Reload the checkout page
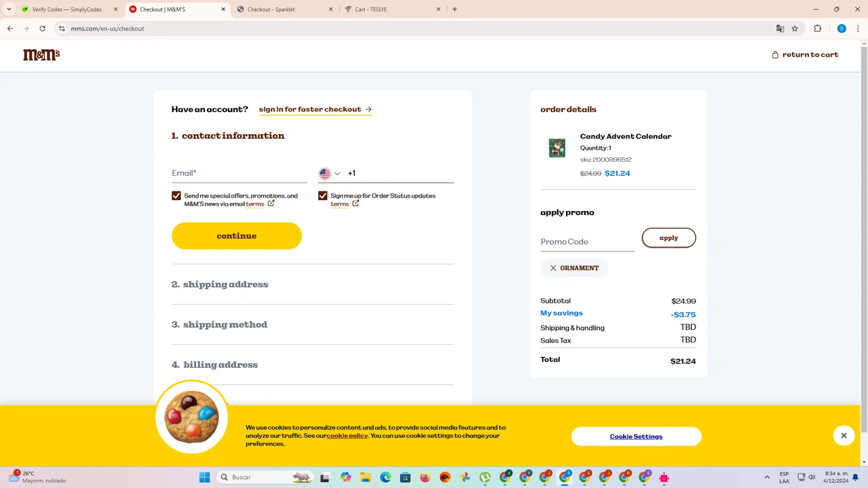The width and height of the screenshot is (868, 488). 42,28
